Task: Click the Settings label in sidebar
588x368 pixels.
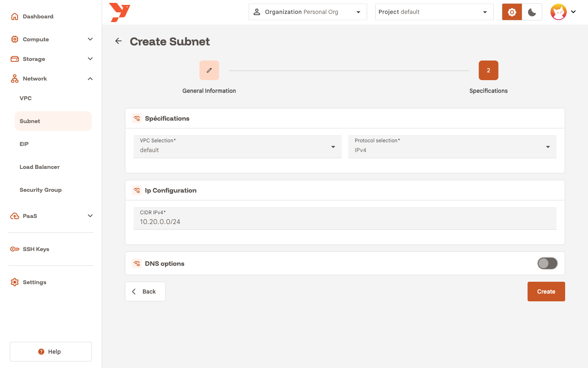Action: [x=34, y=282]
